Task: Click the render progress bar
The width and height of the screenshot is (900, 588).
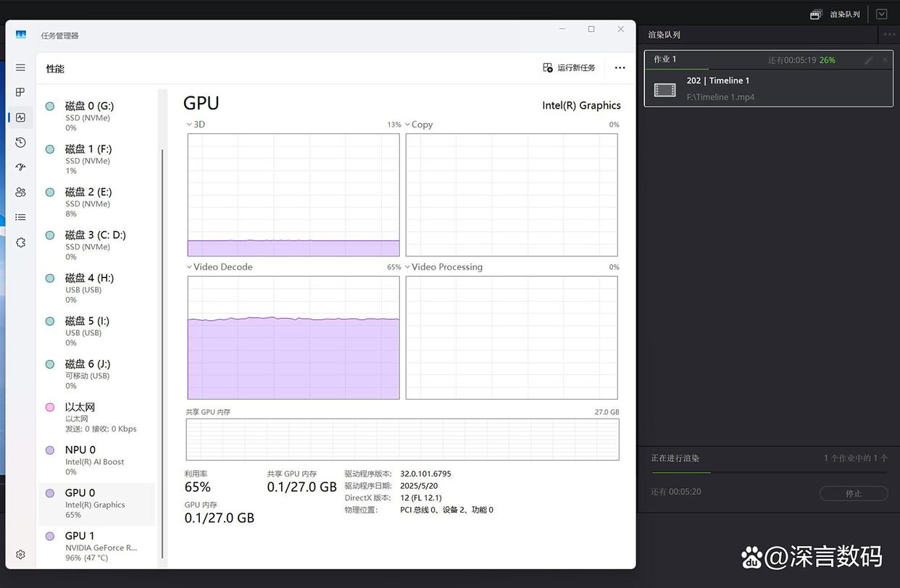Action: 768,473
